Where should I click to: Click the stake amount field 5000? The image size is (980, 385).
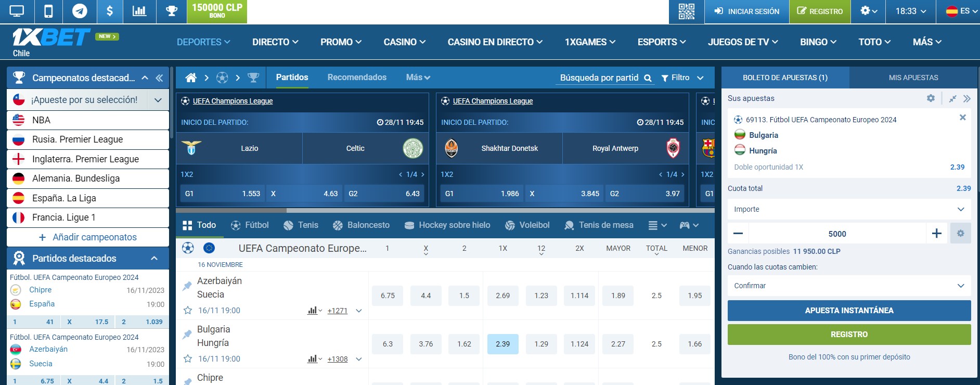[x=837, y=234]
